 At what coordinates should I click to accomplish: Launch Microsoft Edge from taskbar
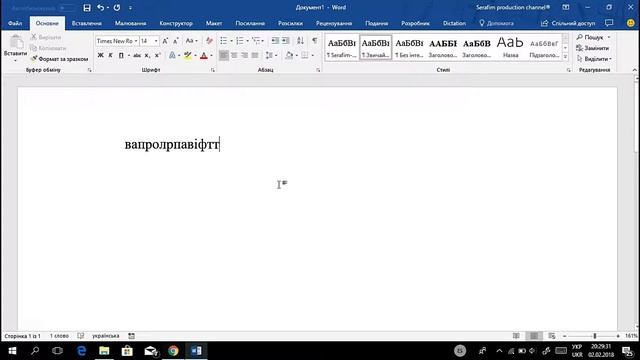[x=82, y=351]
